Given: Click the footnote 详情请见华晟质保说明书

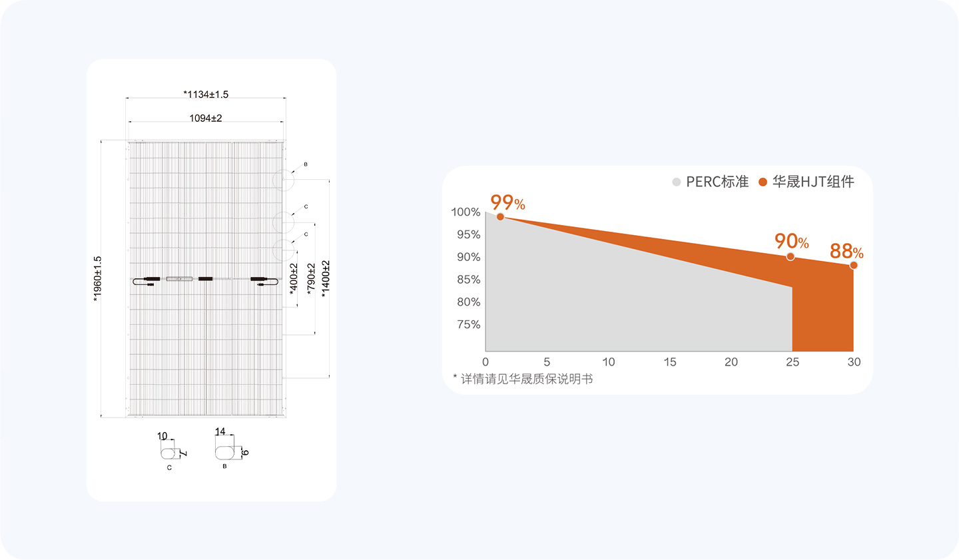Looking at the screenshot, I should [x=523, y=379].
